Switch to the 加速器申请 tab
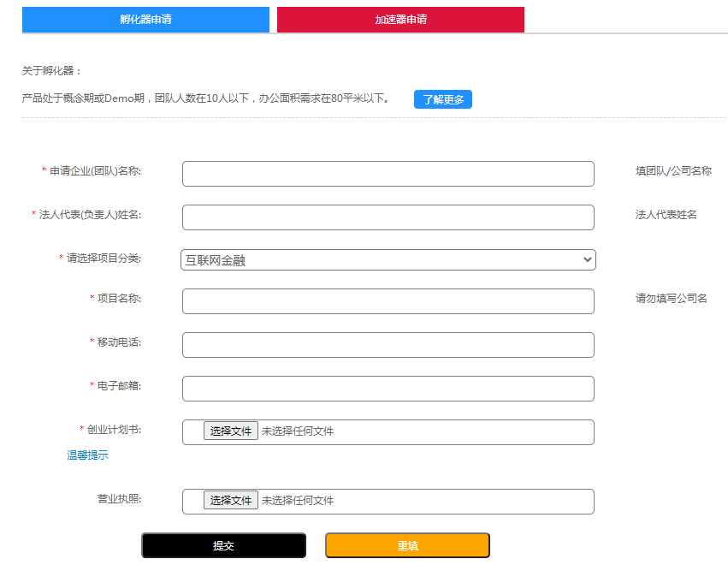The width and height of the screenshot is (728, 565). pos(400,20)
